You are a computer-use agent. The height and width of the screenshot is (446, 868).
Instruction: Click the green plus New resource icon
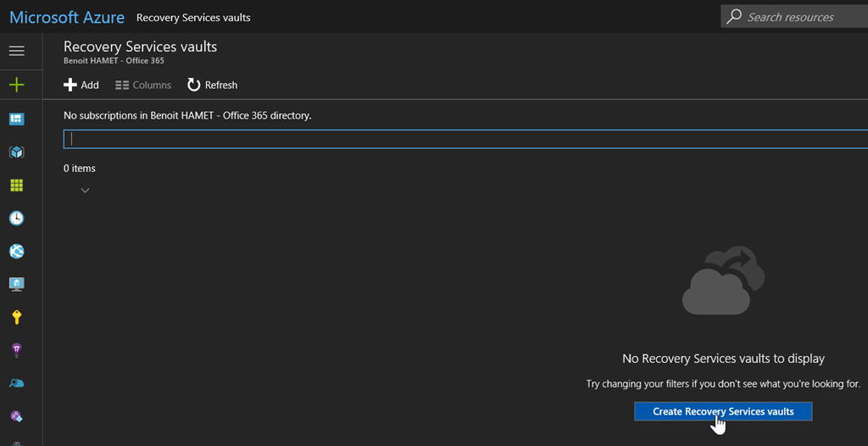click(16, 85)
